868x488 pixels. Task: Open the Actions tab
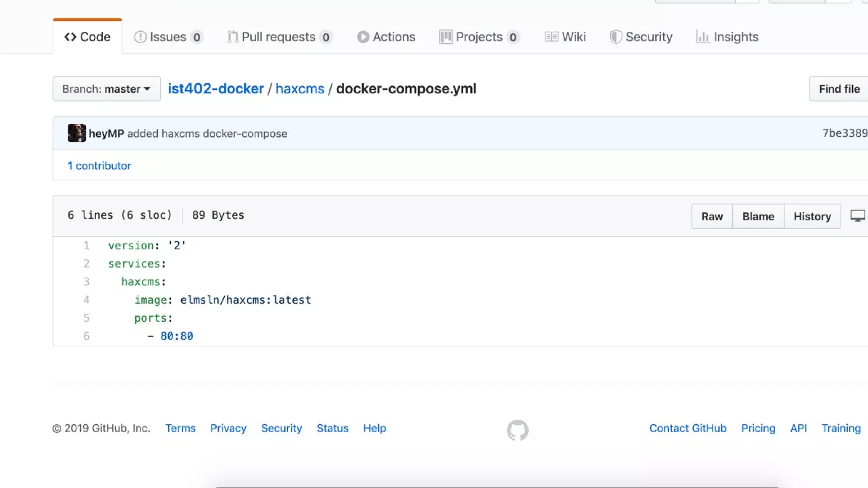[x=386, y=37]
